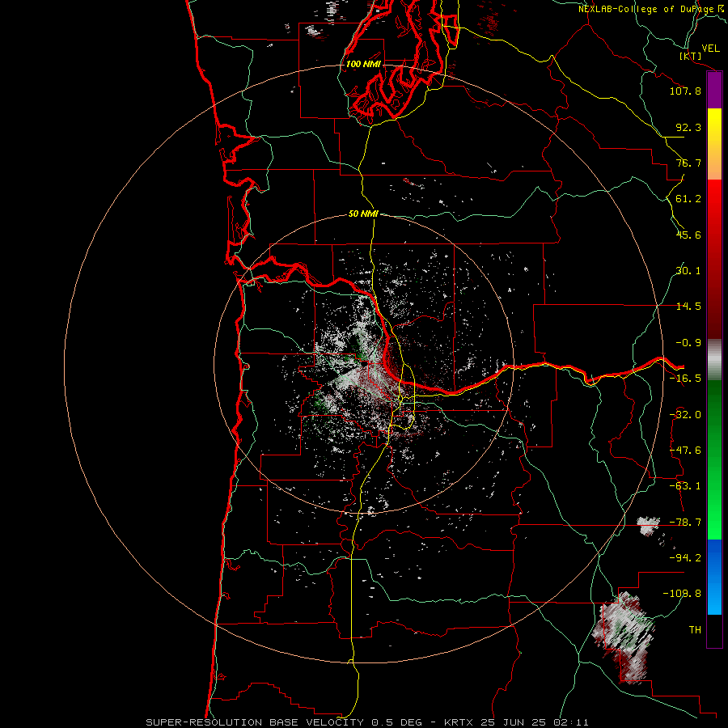Click the -109.8 value on the velocity scale
728x728 pixels.
[x=682, y=594]
